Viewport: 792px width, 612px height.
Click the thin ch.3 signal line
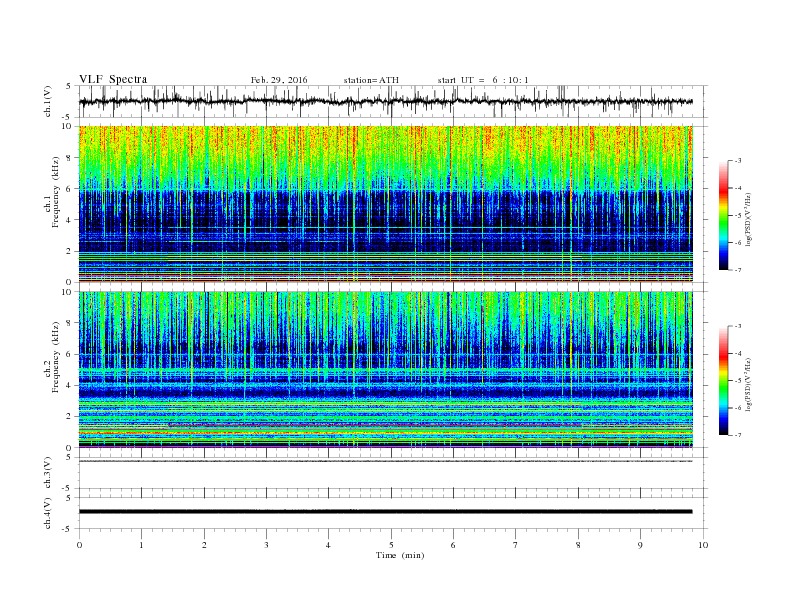385,461
